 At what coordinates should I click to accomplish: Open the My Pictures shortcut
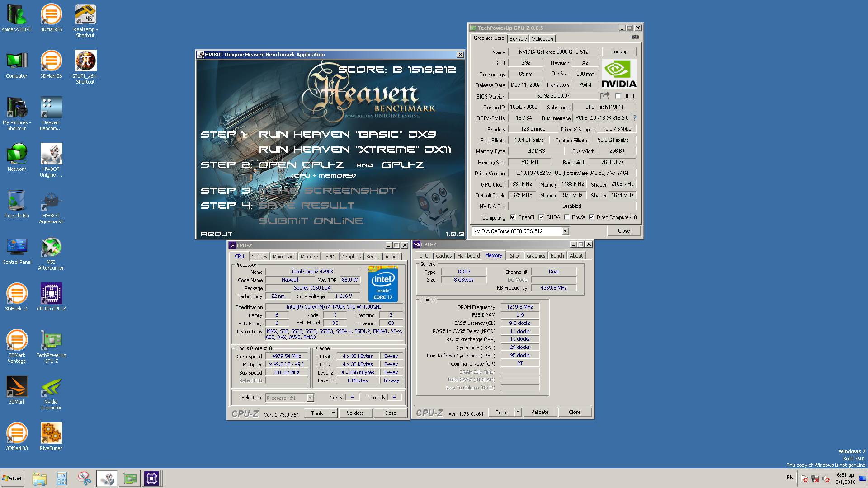(x=17, y=114)
